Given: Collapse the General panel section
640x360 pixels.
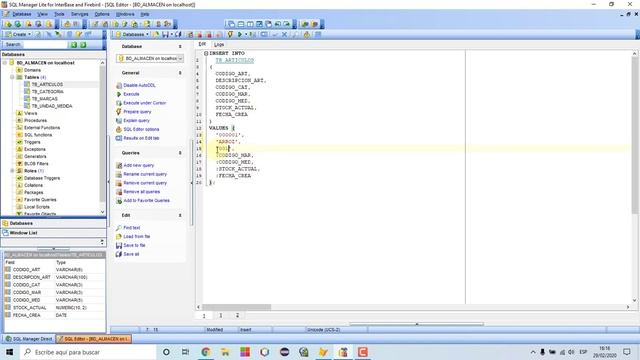Looking at the screenshot, I should point(180,73).
